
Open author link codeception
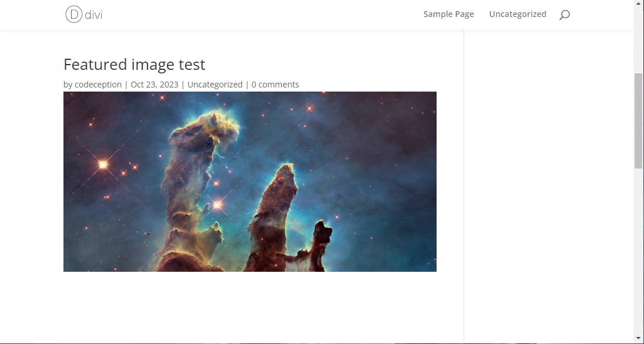(x=98, y=84)
